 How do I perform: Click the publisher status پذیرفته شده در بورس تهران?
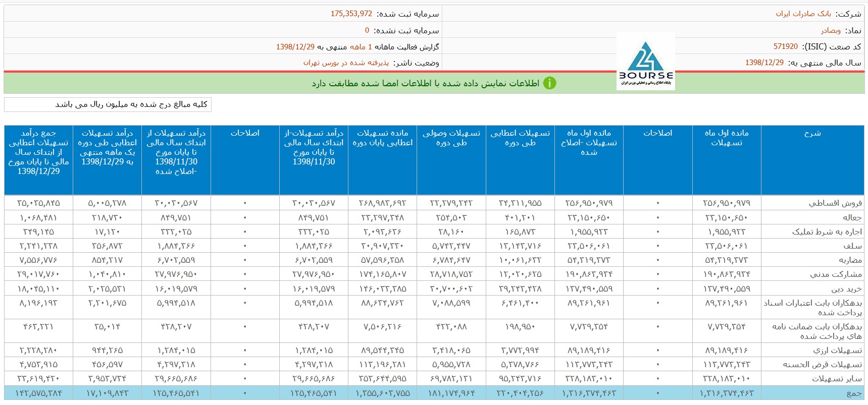click(x=346, y=63)
